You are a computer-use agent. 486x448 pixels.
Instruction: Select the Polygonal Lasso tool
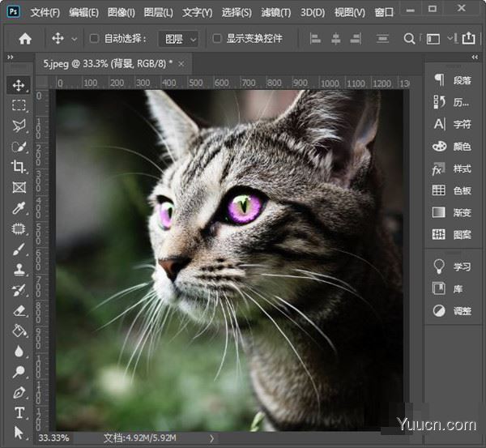tap(19, 126)
